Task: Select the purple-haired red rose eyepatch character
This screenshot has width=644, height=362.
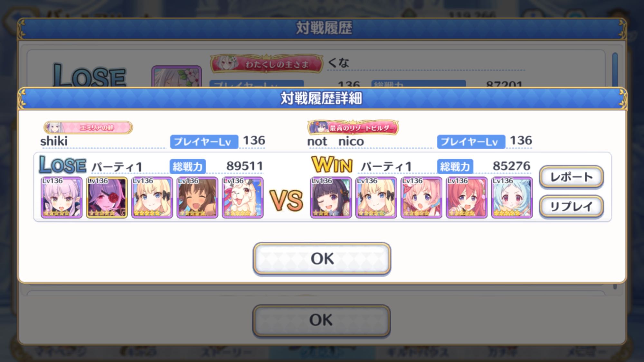Action: [107, 198]
